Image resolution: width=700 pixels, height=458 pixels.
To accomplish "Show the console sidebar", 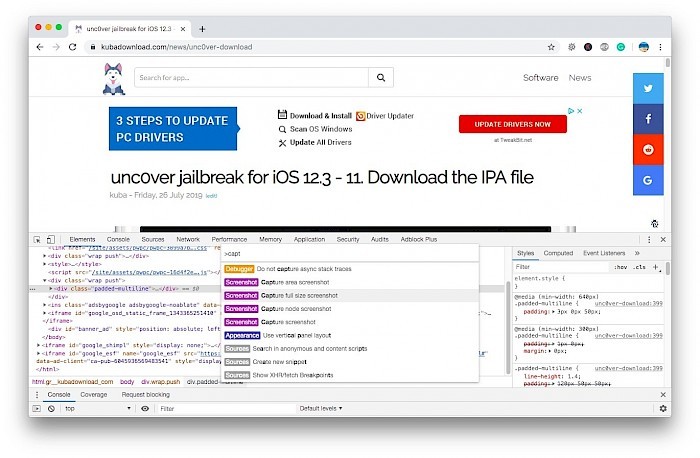I will [x=37, y=408].
